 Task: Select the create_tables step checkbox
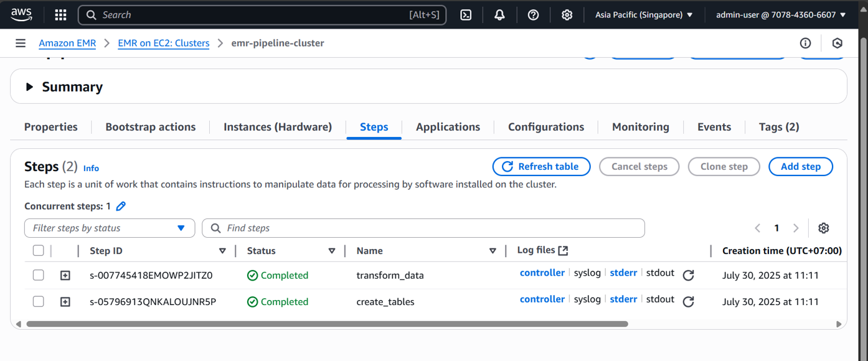click(39, 301)
